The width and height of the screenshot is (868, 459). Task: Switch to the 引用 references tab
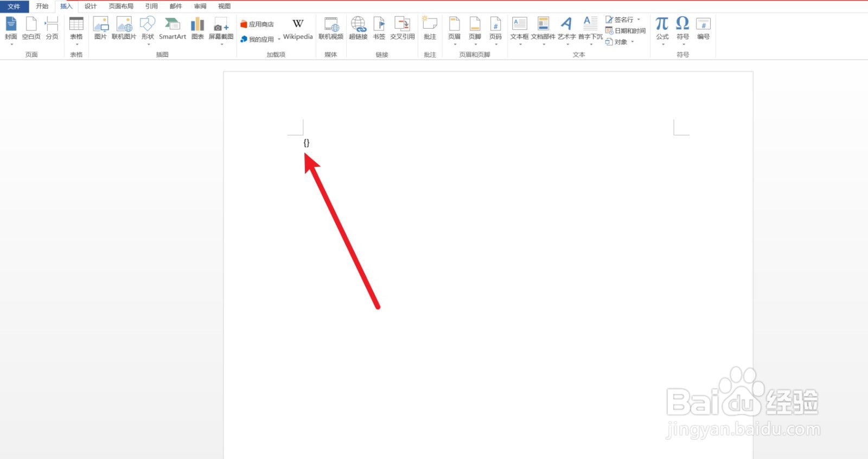tap(151, 7)
